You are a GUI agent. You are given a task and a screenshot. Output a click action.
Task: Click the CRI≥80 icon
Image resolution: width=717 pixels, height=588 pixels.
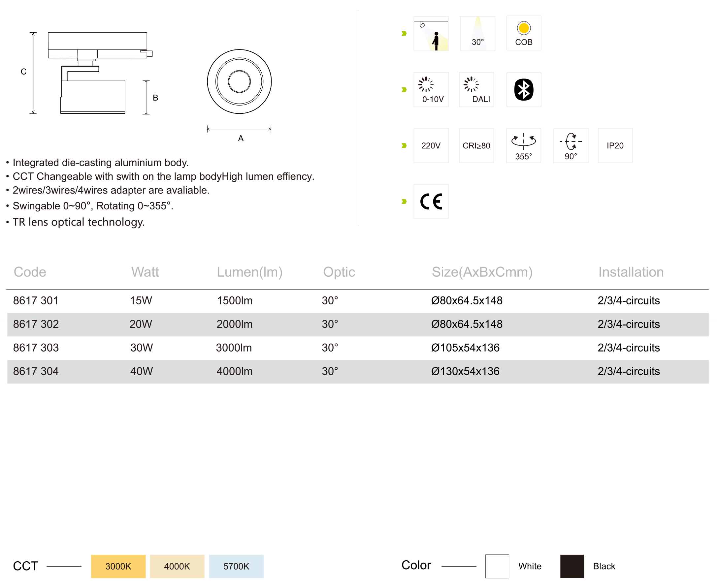click(x=476, y=146)
